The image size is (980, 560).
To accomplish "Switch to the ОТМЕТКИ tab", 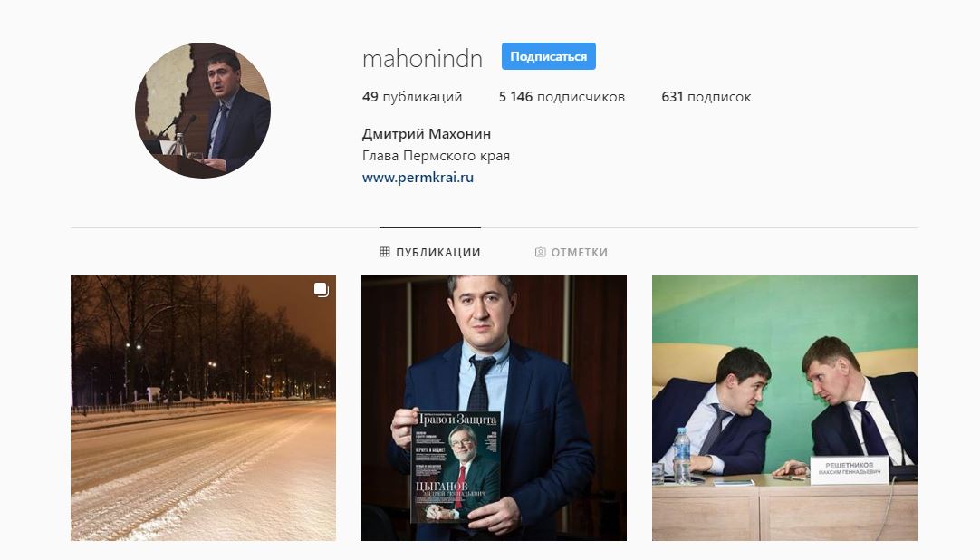I will click(x=572, y=252).
